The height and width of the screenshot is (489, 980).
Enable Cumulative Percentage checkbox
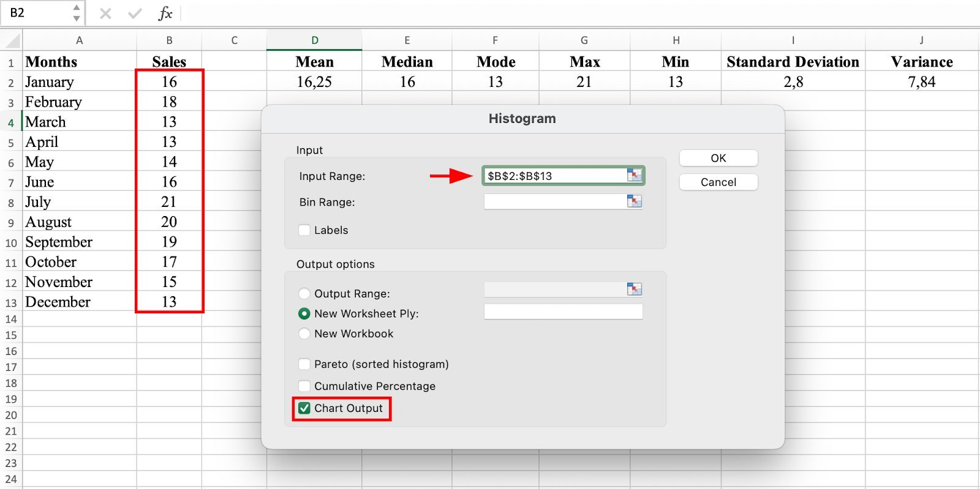point(304,386)
